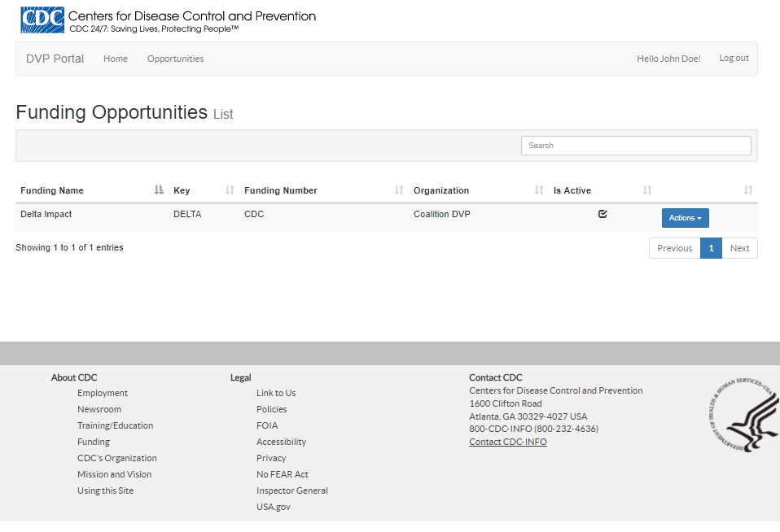Go to Next page of entries
Screen dimensions: 780x532
point(739,248)
